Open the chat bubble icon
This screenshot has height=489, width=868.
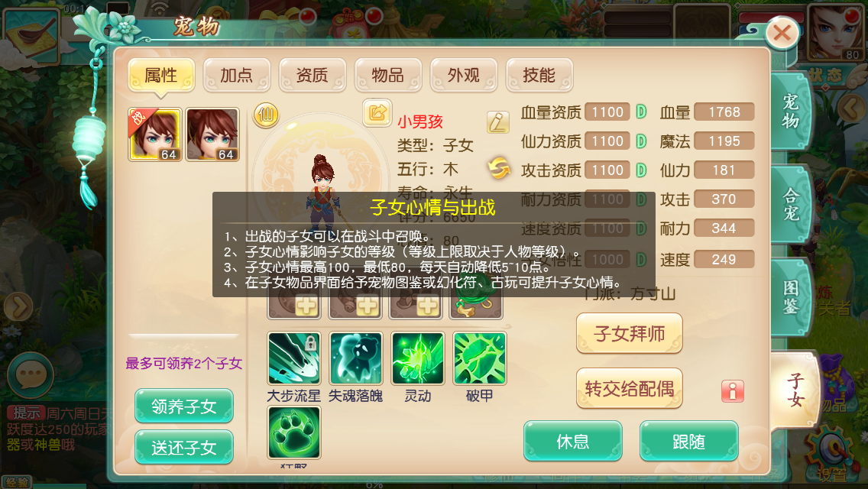[x=31, y=375]
